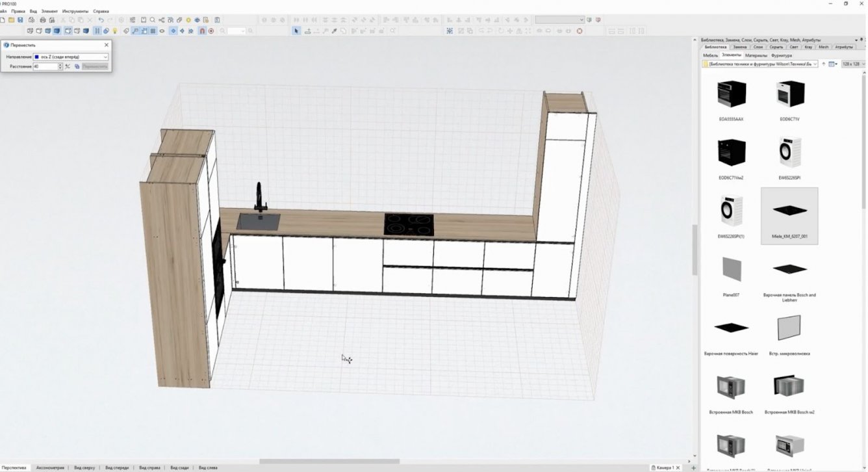868x472 pixels.
Task: Open the Инструменты menu
Action: pyautogui.click(x=75, y=11)
